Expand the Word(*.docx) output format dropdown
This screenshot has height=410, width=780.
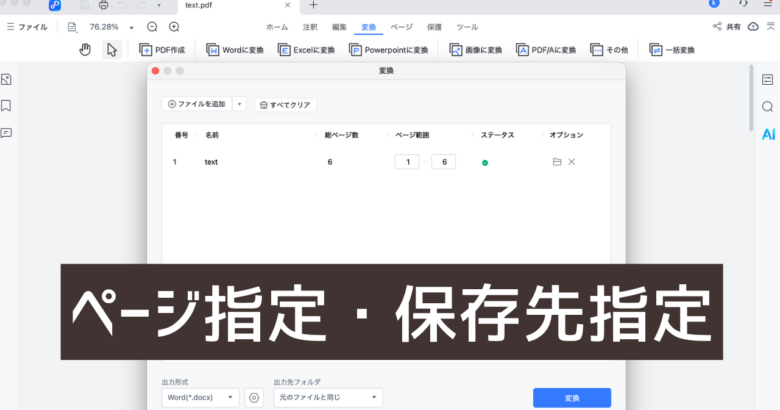(x=200, y=398)
